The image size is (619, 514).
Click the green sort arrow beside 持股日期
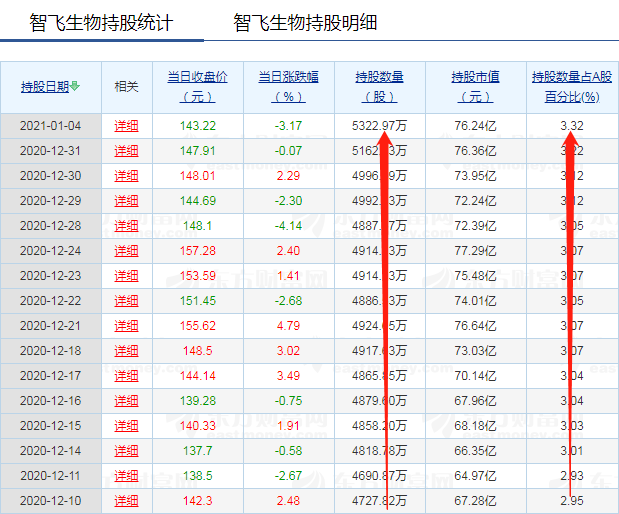[75, 86]
